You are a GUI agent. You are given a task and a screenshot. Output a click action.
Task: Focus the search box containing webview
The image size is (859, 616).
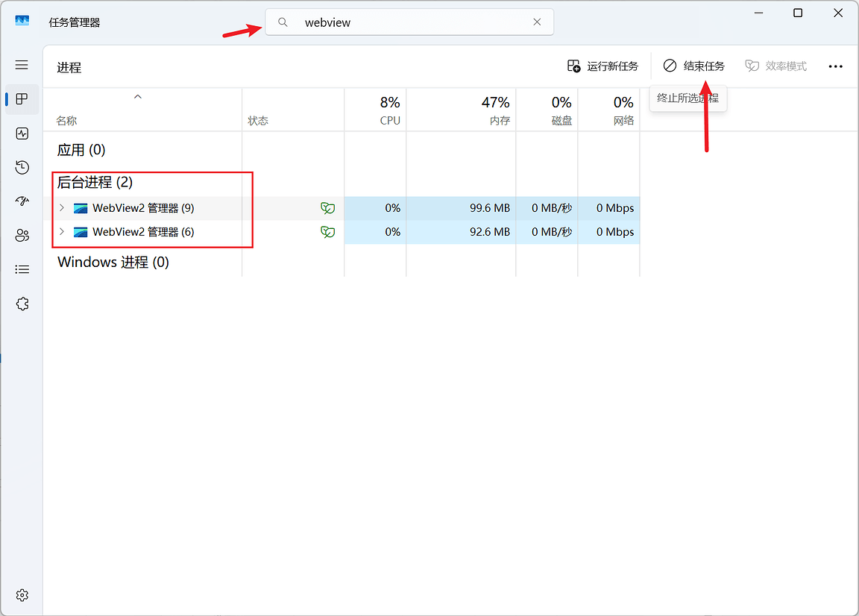pyautogui.click(x=409, y=22)
